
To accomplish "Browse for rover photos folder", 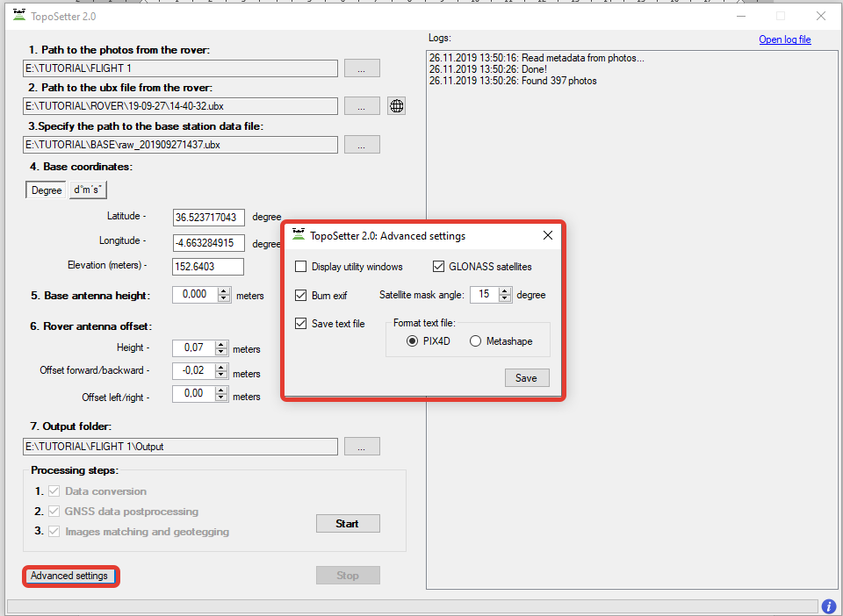I will pyautogui.click(x=362, y=68).
